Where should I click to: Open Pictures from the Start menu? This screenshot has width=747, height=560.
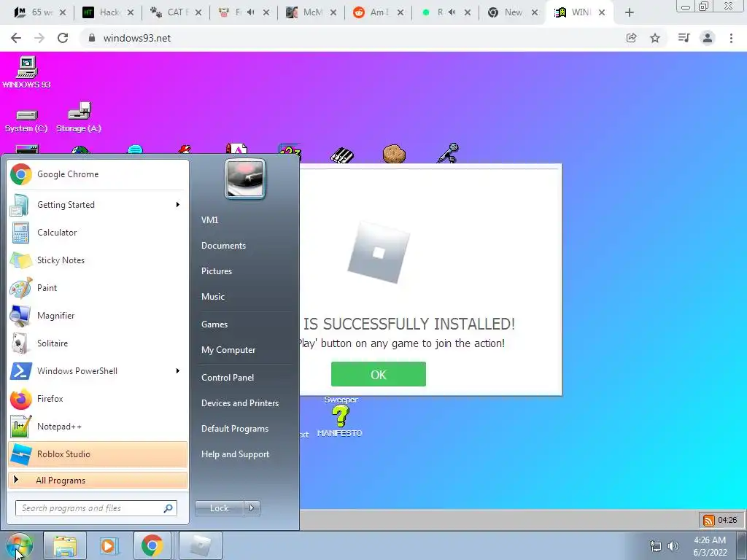coord(216,271)
